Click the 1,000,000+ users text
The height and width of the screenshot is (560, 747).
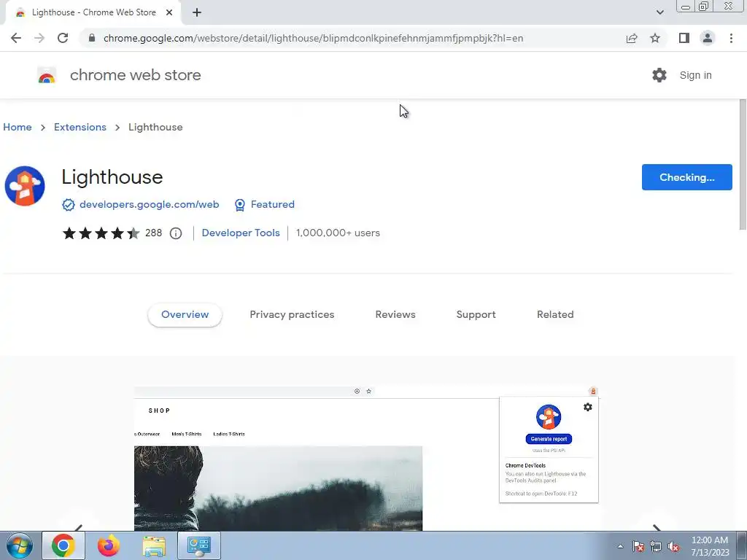[x=338, y=233]
